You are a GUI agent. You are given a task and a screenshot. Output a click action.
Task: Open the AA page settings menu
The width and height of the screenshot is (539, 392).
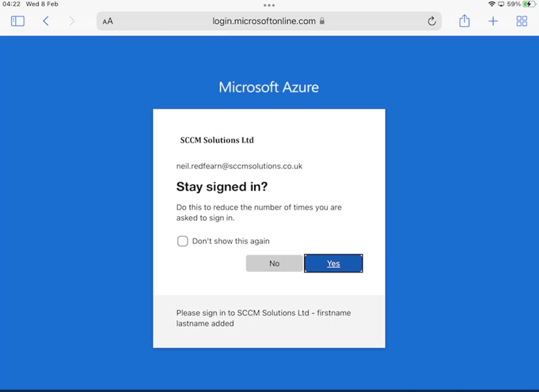tap(108, 21)
